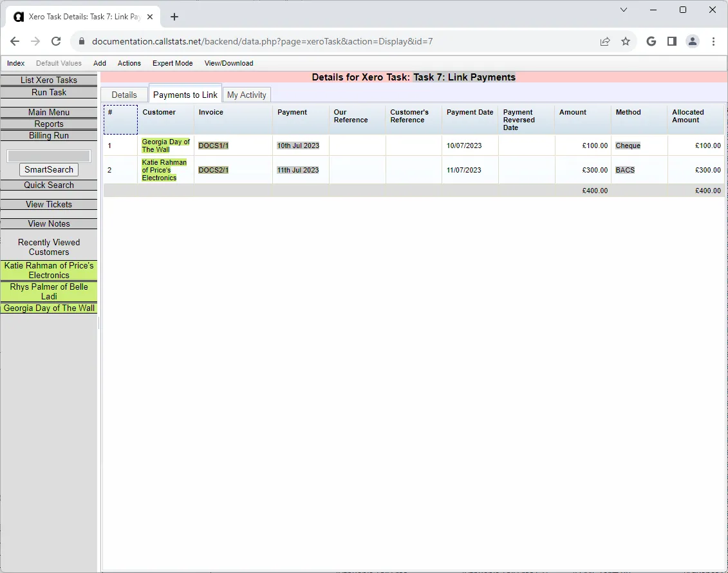
Task: Open invoice DOCS1/1
Action: point(213,146)
